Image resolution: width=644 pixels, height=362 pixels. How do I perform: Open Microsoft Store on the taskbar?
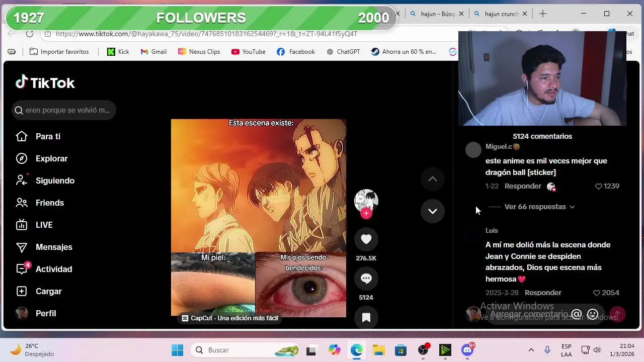coord(400,350)
